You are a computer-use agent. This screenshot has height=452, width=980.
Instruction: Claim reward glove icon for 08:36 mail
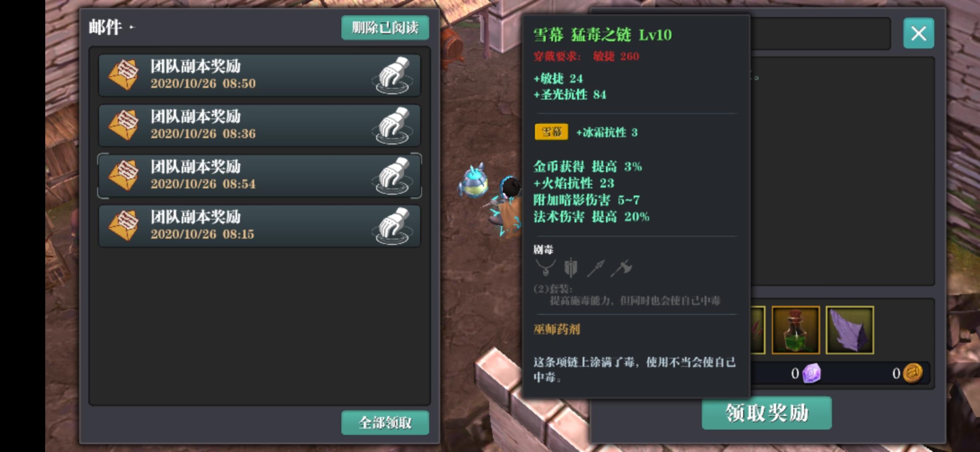coord(392,126)
